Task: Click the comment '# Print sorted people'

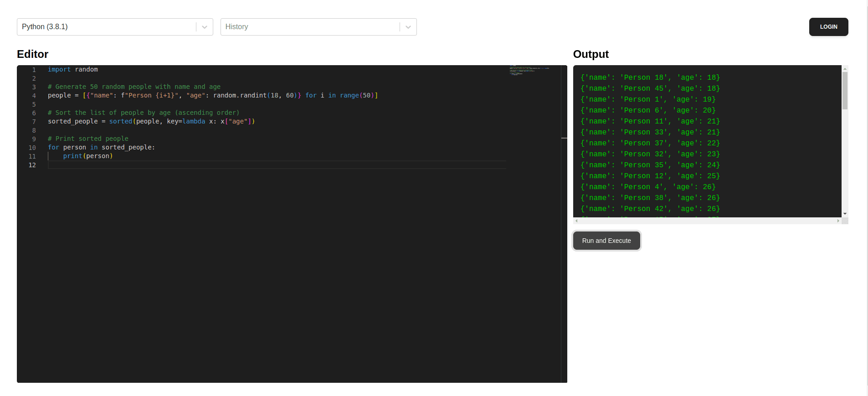Action: (88, 139)
